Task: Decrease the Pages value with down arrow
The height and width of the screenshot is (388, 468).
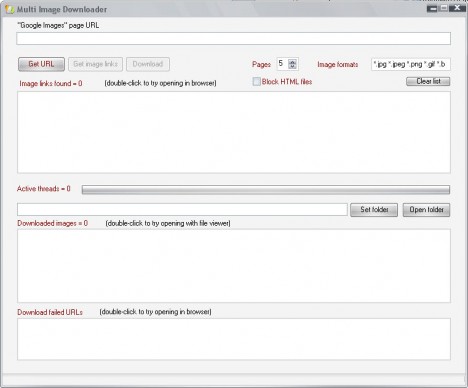Action: point(292,66)
